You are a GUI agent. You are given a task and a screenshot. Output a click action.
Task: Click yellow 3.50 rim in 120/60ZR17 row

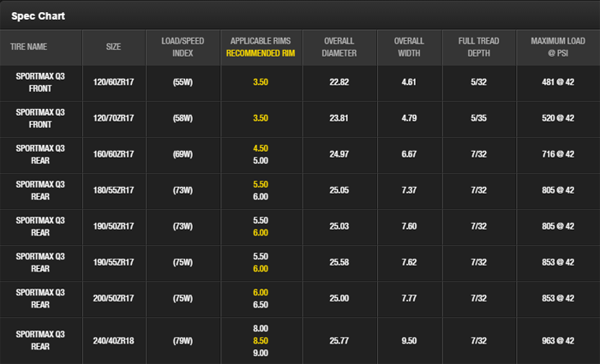coord(261,82)
